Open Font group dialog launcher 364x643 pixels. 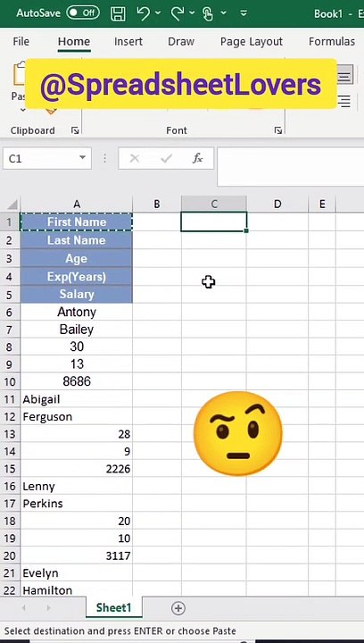click(x=278, y=130)
